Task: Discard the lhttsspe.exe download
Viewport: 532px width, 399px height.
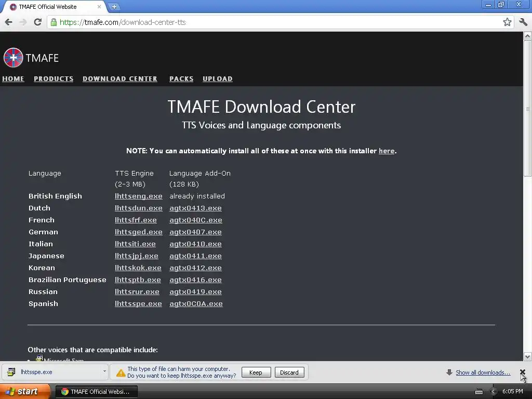Action: pyautogui.click(x=289, y=373)
